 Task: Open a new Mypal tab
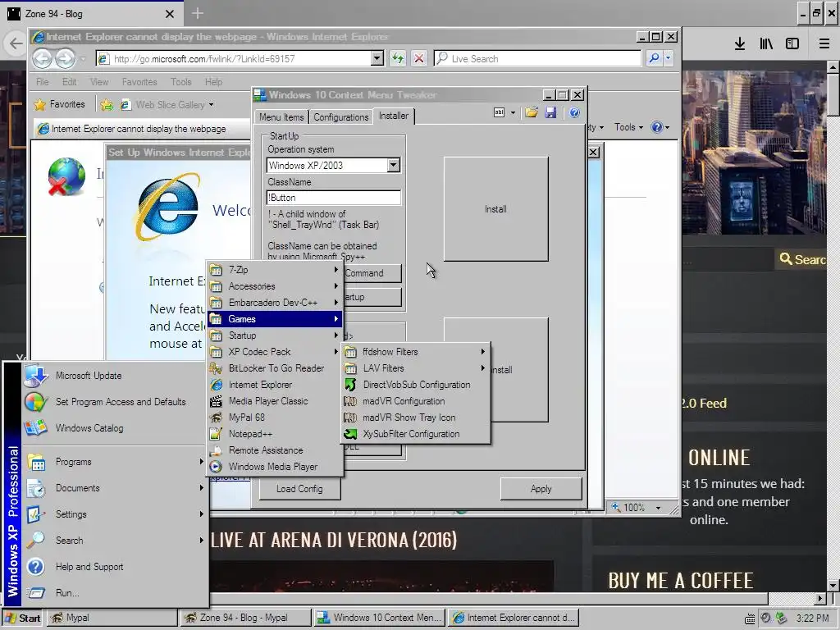click(x=197, y=13)
